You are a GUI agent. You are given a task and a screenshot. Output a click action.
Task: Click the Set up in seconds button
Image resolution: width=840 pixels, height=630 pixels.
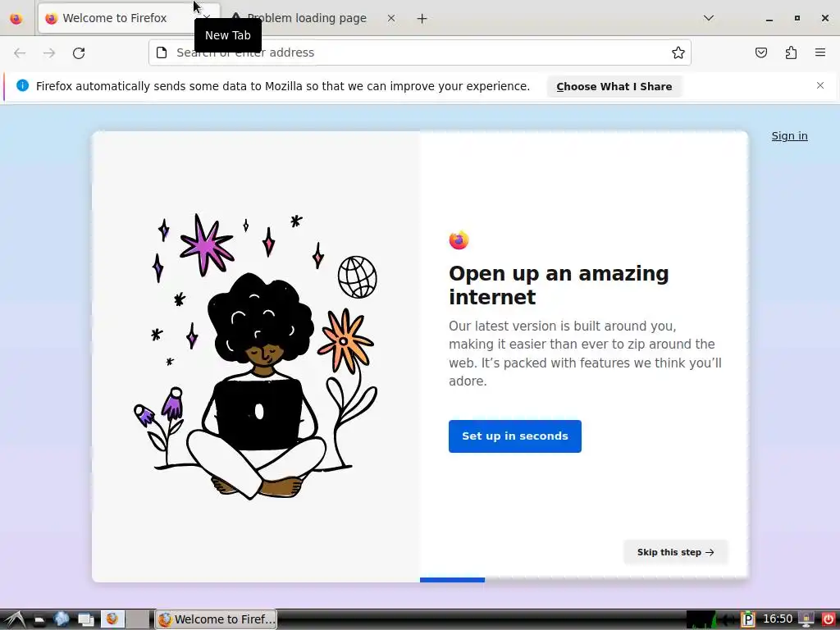(515, 436)
